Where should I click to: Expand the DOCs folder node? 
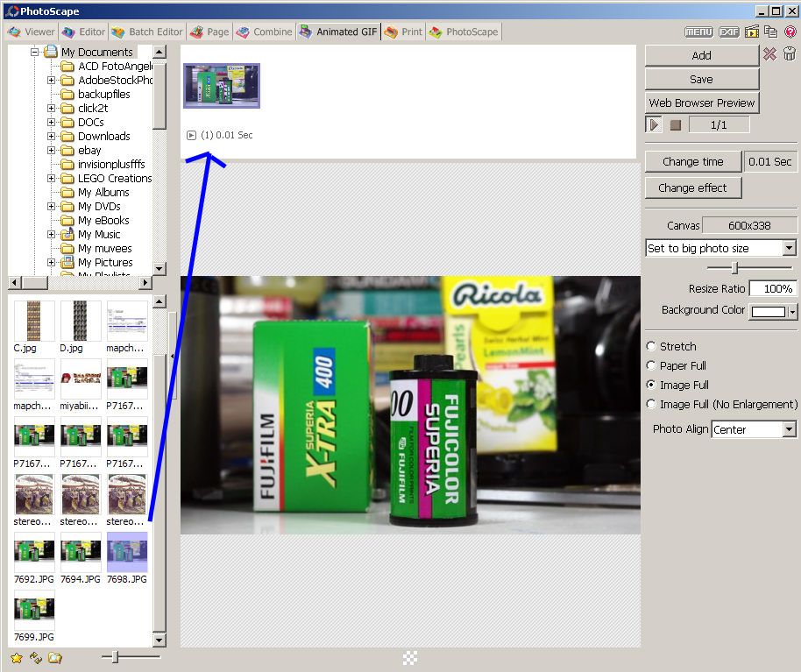tap(51, 122)
